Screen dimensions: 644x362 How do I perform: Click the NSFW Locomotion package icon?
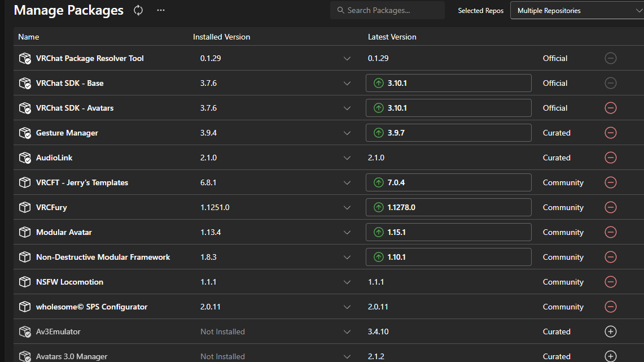(25, 282)
